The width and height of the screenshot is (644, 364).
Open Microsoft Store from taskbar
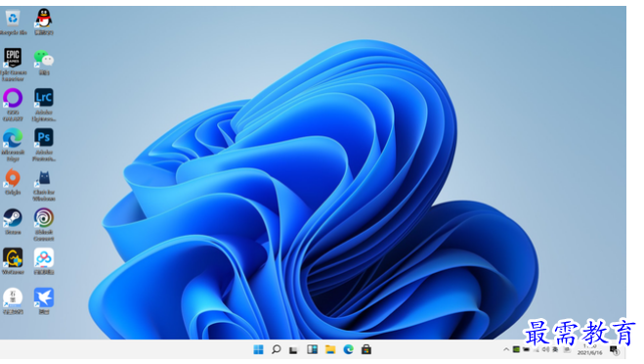point(366,349)
